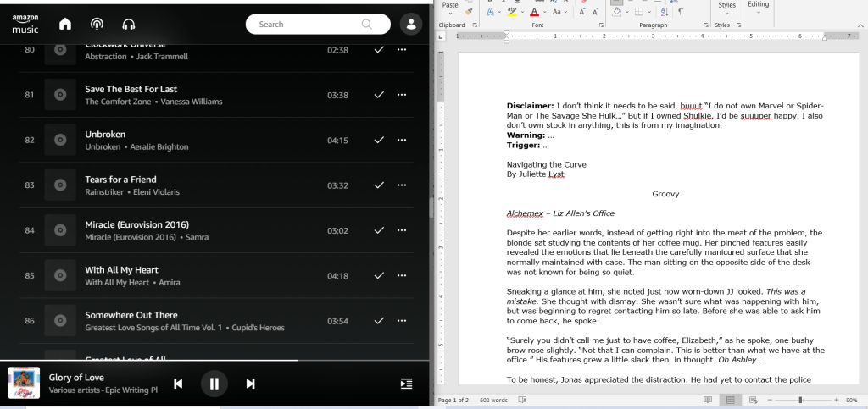Open the user profile menu
The width and height of the screenshot is (868, 409).
pos(411,25)
